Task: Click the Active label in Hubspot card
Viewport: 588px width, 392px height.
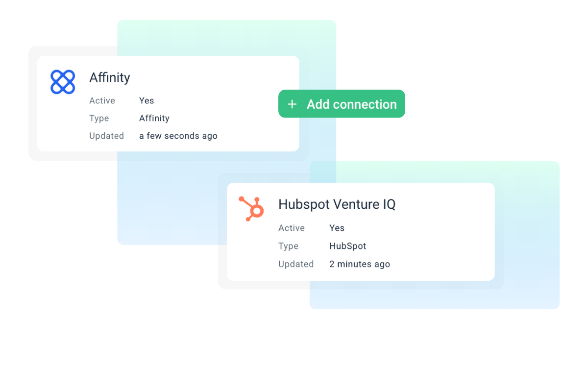Action: [292, 228]
